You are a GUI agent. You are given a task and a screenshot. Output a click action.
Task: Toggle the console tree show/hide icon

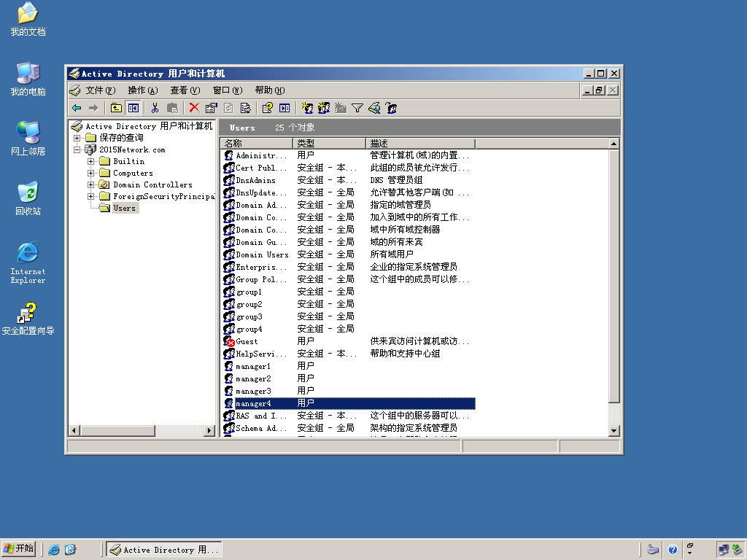pyautogui.click(x=133, y=108)
